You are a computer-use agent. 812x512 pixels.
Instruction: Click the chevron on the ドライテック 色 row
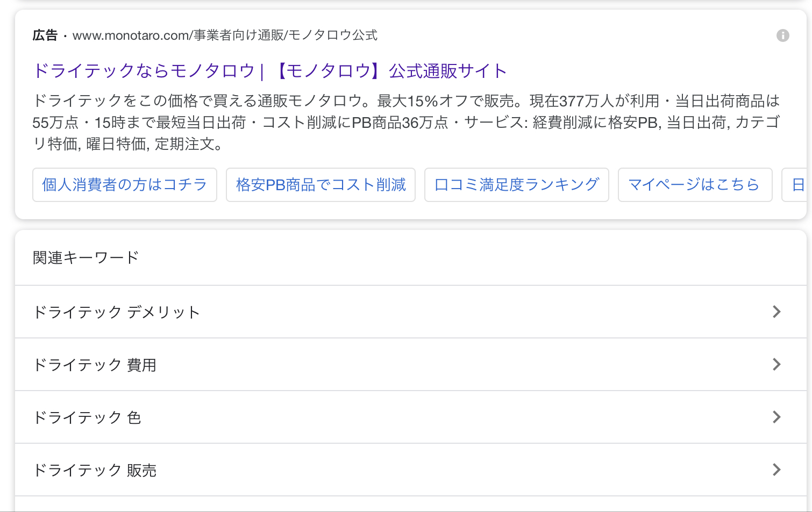tap(777, 417)
